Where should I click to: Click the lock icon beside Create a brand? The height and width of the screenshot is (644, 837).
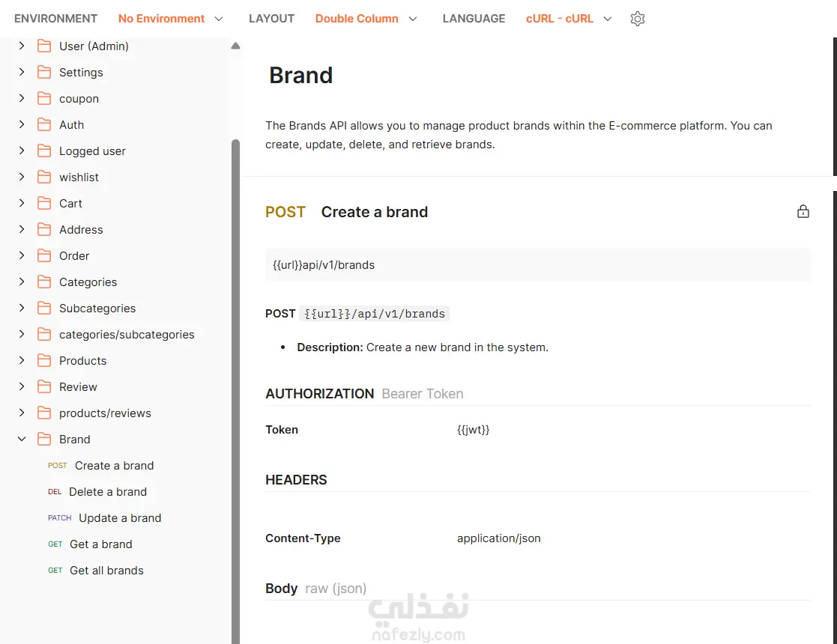803,212
